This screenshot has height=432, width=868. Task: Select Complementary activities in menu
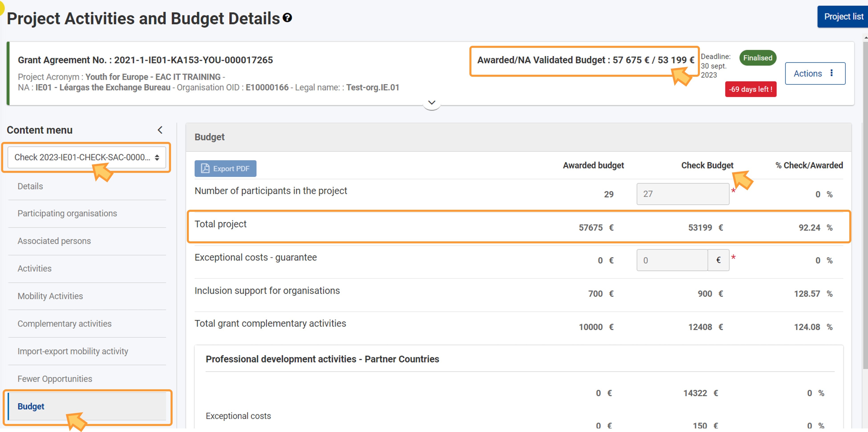point(64,324)
